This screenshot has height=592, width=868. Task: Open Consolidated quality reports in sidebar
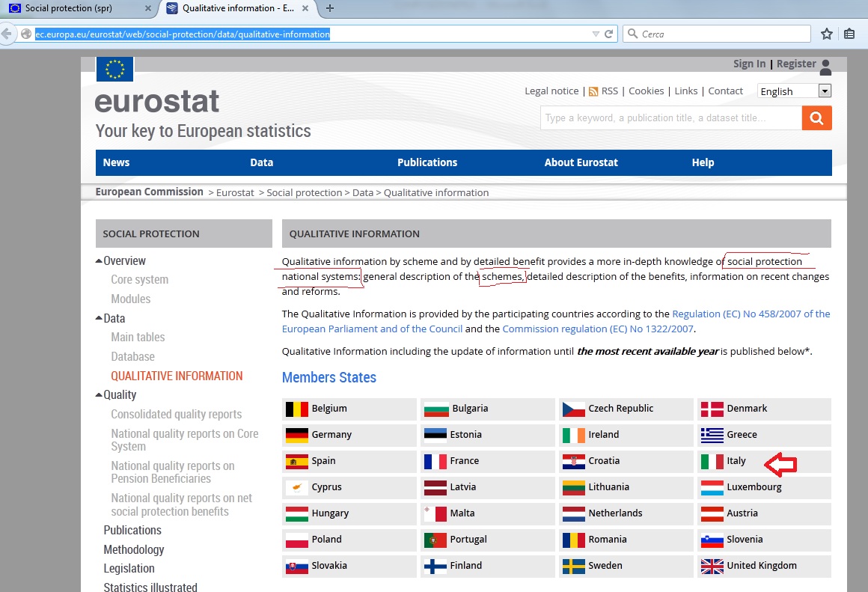[x=176, y=414]
